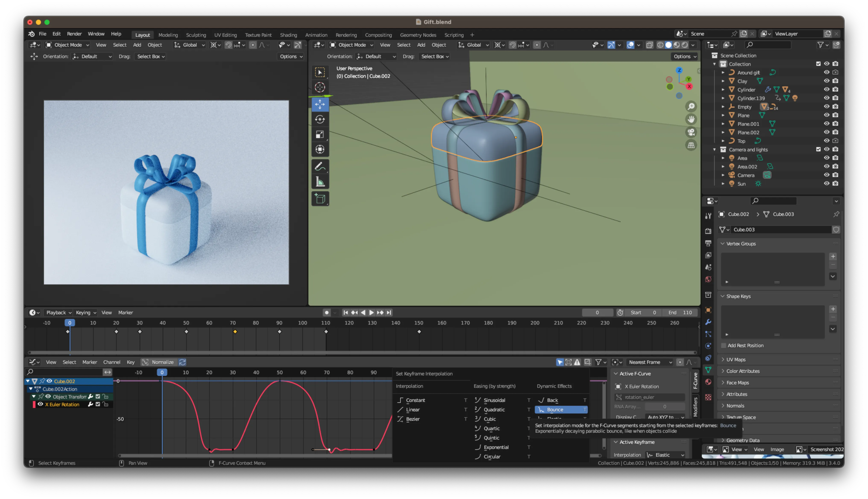Screen dimensions: 868x499
Task: Select the Scale tool
Action: (320, 134)
